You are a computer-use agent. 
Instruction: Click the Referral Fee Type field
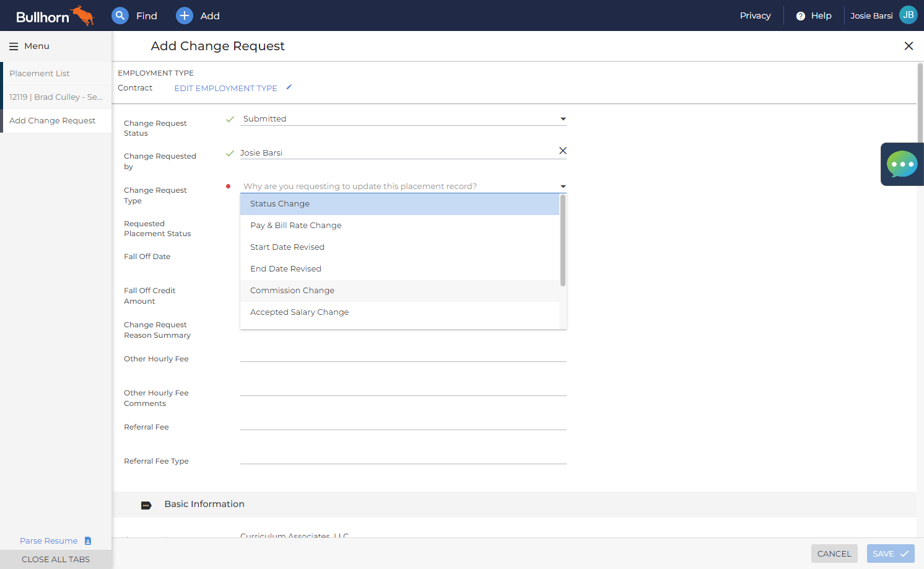click(x=403, y=457)
